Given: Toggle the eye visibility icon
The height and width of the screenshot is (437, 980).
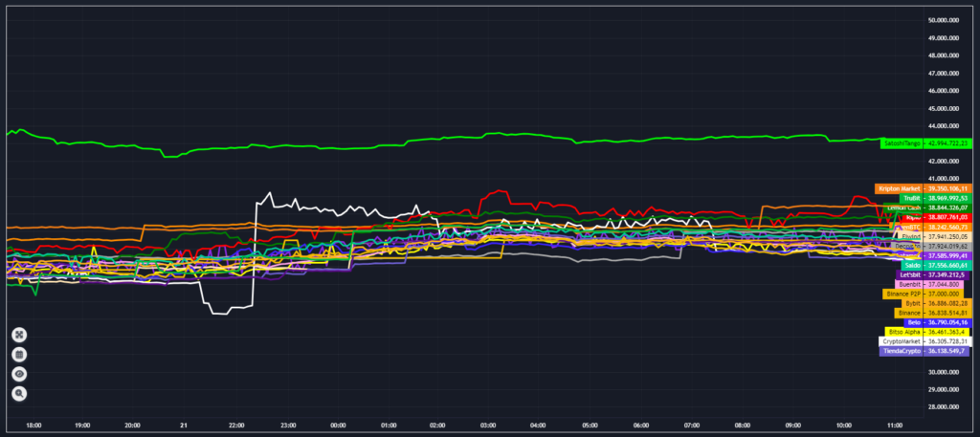Looking at the screenshot, I should (19, 374).
